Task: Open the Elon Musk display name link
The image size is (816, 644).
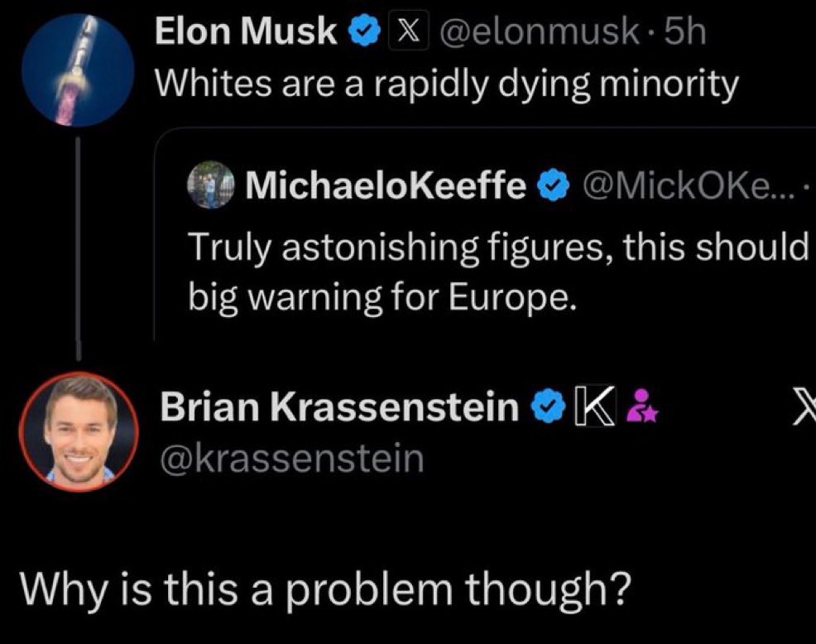Action: click(247, 31)
